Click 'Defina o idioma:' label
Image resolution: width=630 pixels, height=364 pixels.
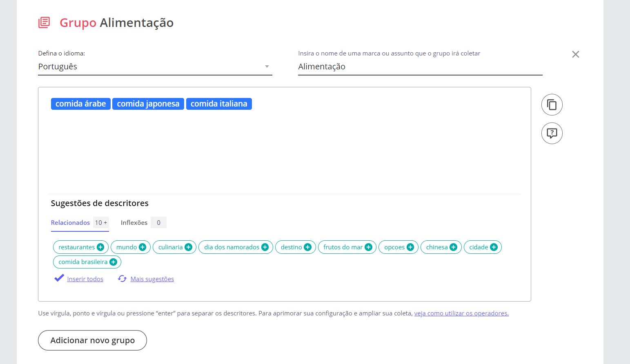62,53
